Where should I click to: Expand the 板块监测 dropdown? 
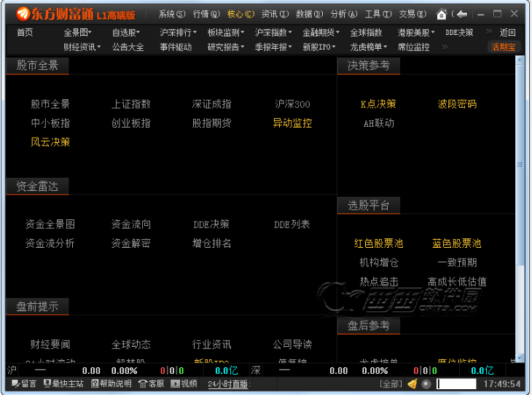(x=226, y=33)
